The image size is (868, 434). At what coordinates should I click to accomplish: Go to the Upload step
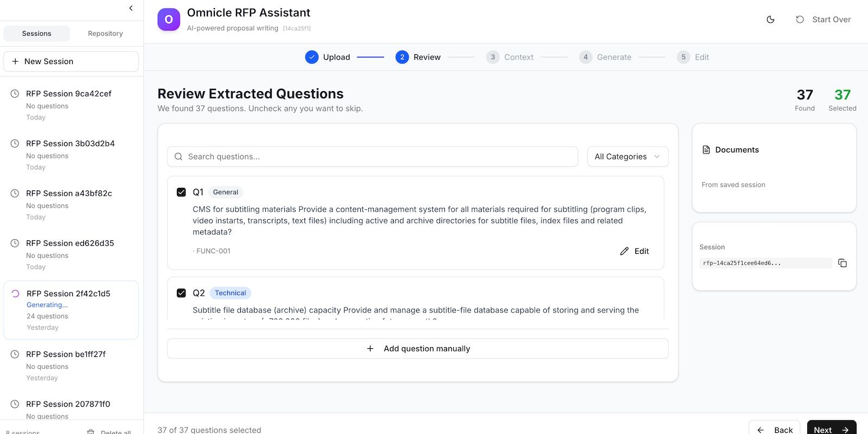tap(328, 57)
